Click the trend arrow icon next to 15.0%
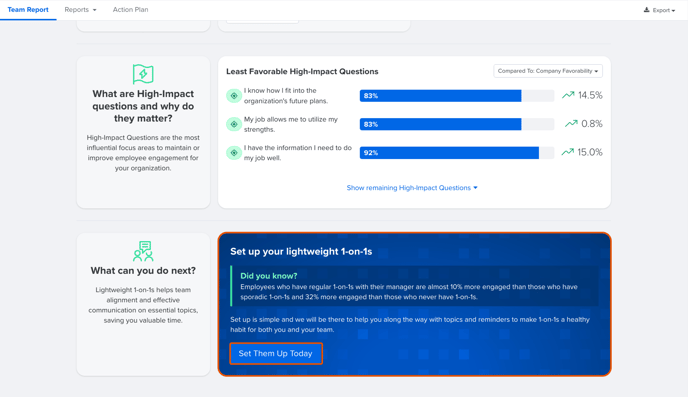Image resolution: width=688 pixels, height=397 pixels. click(567, 152)
